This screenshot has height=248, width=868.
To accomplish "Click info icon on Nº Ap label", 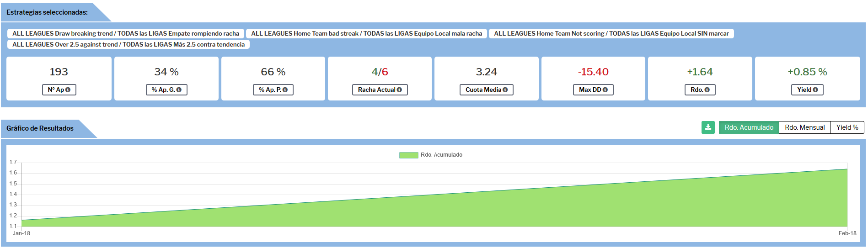I will 68,90.
